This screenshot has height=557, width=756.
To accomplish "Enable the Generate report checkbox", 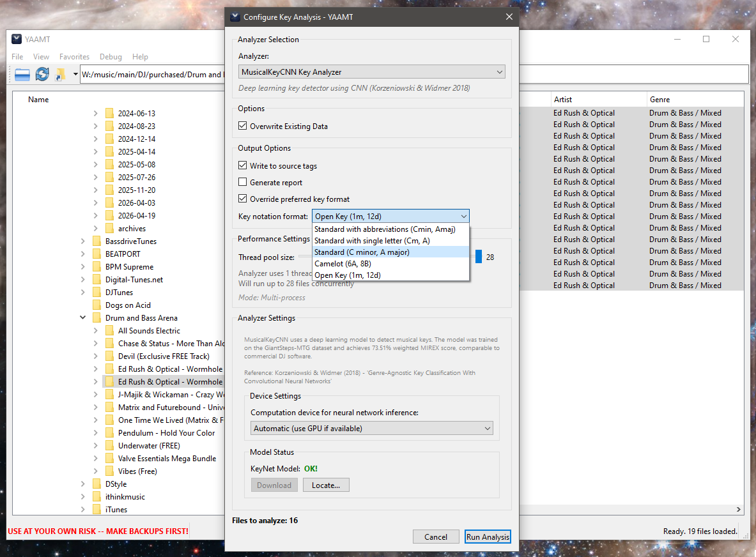I will click(242, 182).
